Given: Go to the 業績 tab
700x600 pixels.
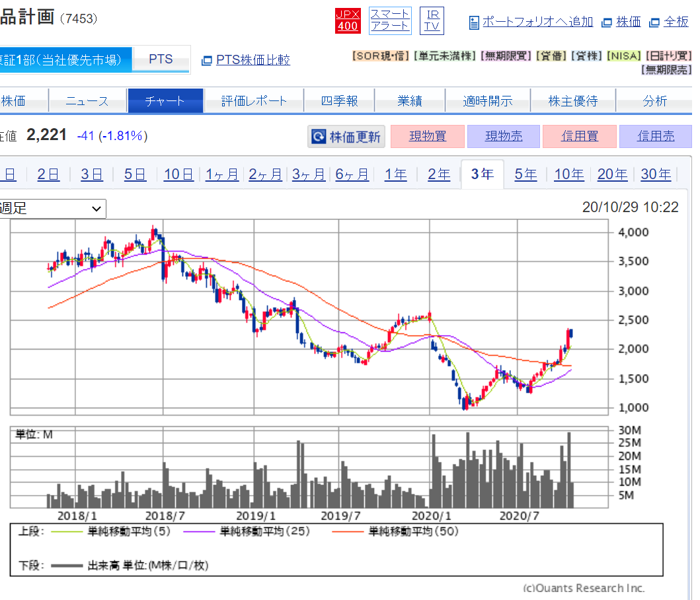Looking at the screenshot, I should (x=410, y=101).
